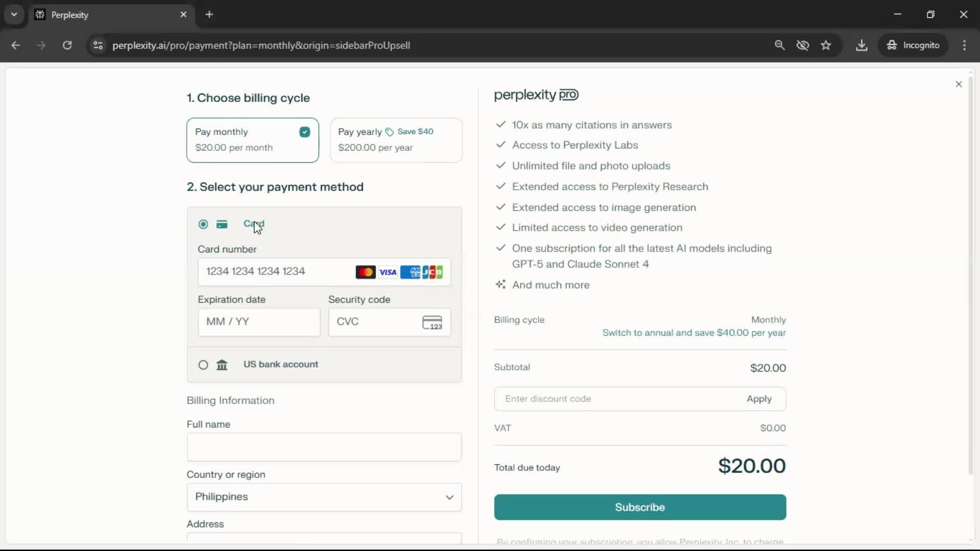
Task: Open the browser downloads icon
Action: pos(862,45)
